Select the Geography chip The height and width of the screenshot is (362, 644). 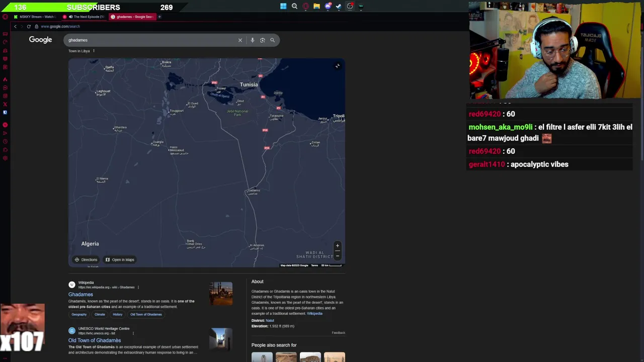79,314
